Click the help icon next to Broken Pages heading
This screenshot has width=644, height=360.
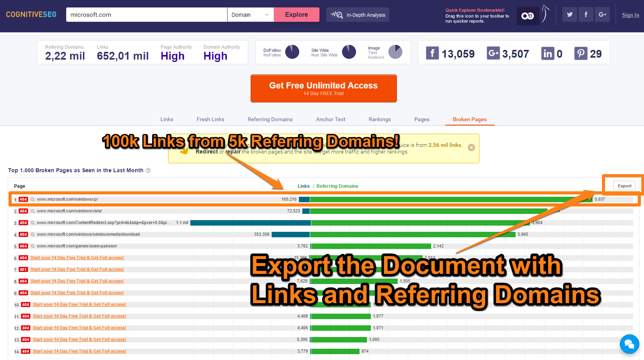(148, 170)
